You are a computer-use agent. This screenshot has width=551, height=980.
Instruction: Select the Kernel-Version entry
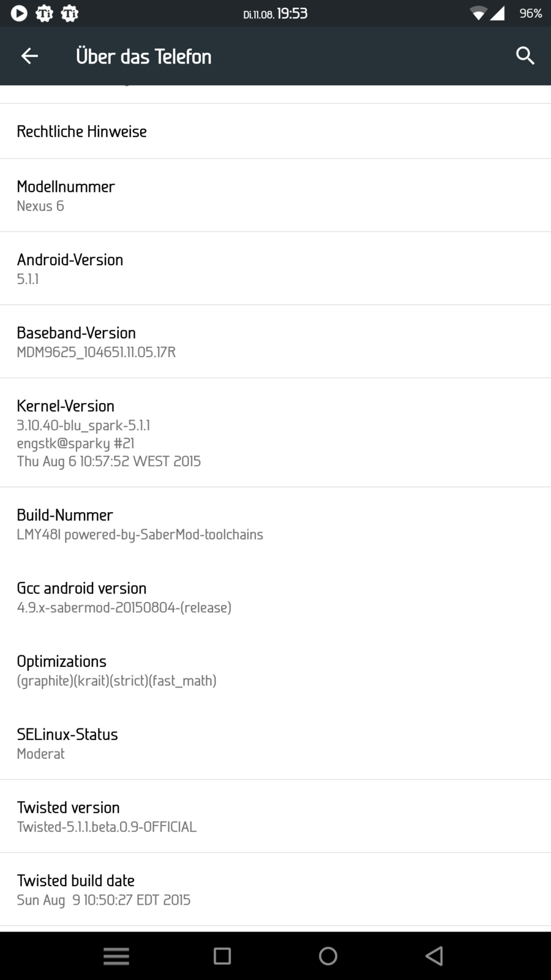click(x=275, y=432)
